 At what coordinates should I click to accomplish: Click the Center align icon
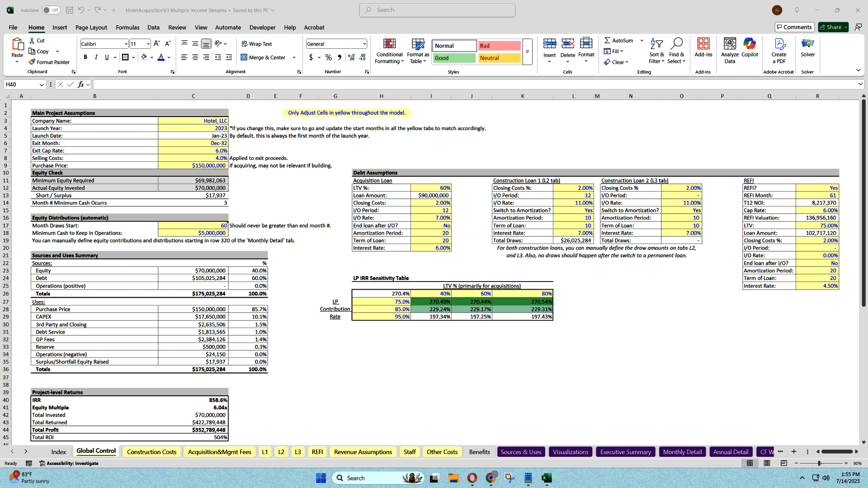(x=195, y=57)
